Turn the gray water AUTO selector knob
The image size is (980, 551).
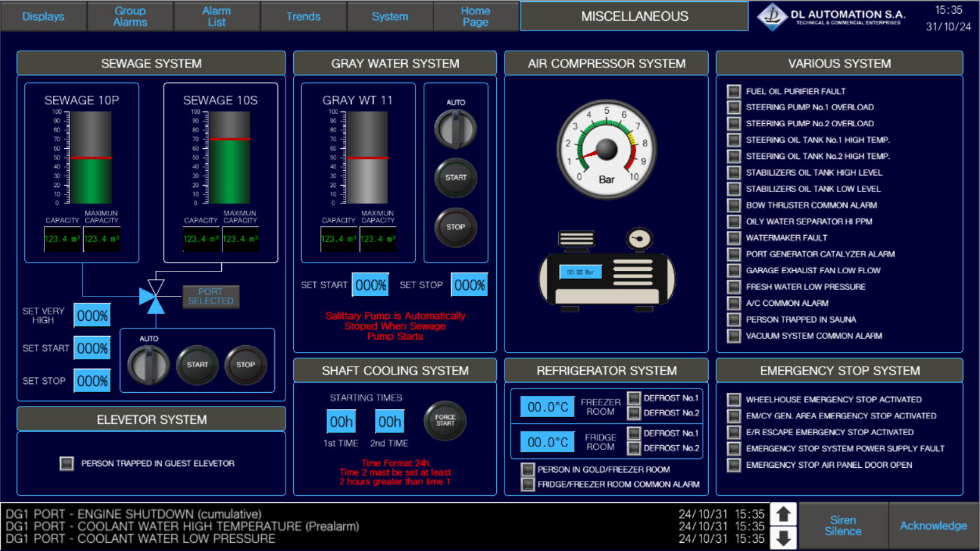click(x=455, y=129)
